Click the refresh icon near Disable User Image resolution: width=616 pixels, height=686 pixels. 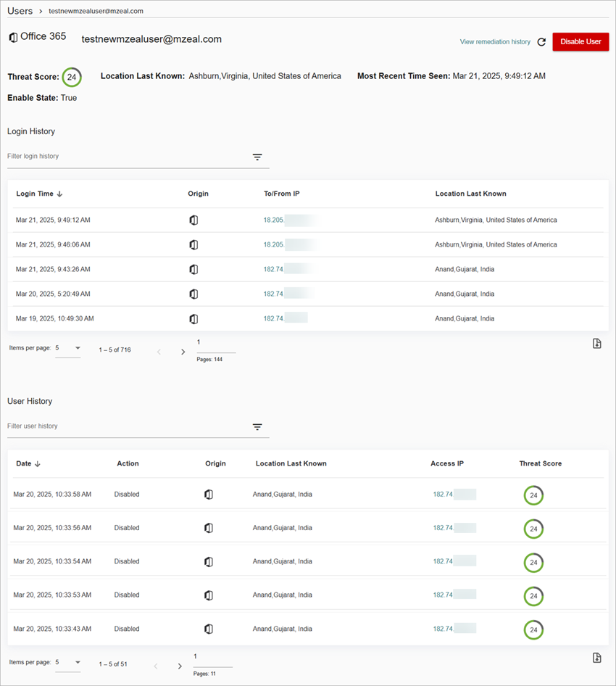tap(541, 42)
